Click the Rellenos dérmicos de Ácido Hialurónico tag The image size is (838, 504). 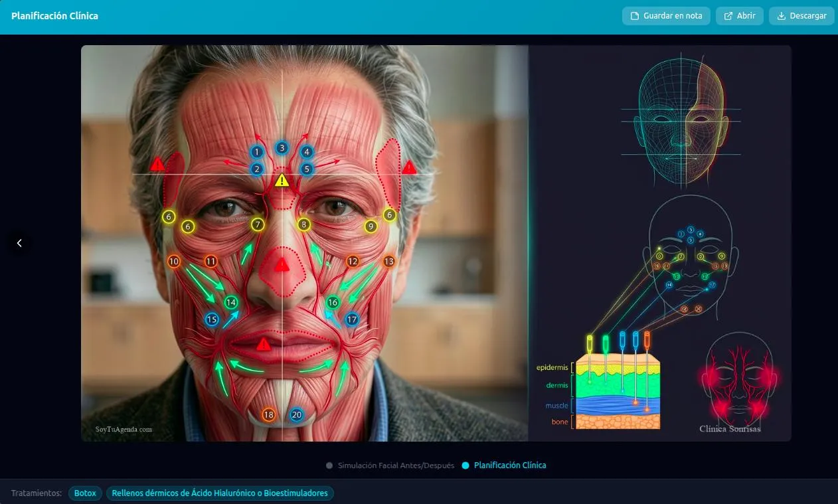pyautogui.click(x=220, y=493)
